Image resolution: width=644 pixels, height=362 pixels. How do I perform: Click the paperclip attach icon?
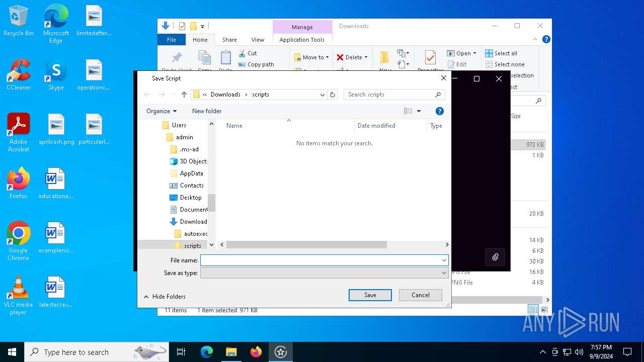(495, 257)
